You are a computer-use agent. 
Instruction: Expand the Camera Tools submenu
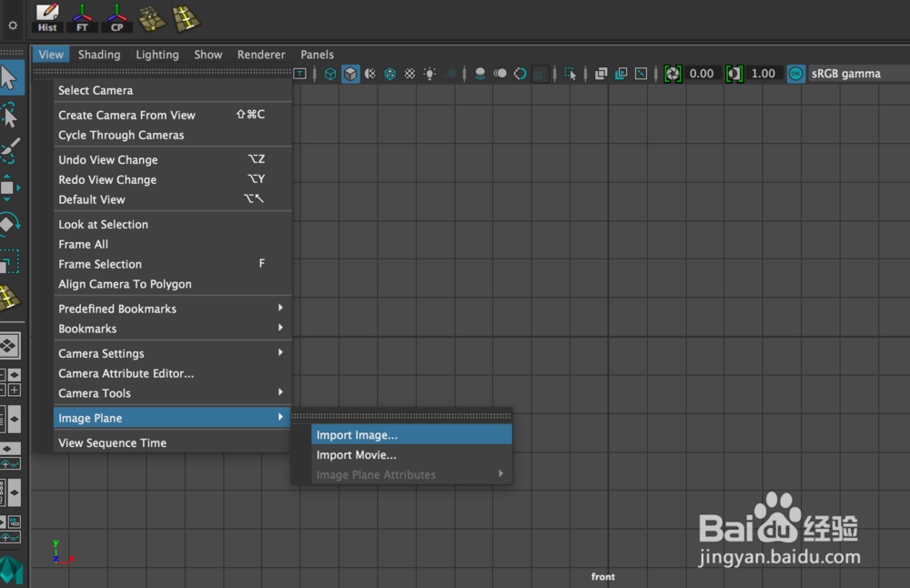click(172, 393)
